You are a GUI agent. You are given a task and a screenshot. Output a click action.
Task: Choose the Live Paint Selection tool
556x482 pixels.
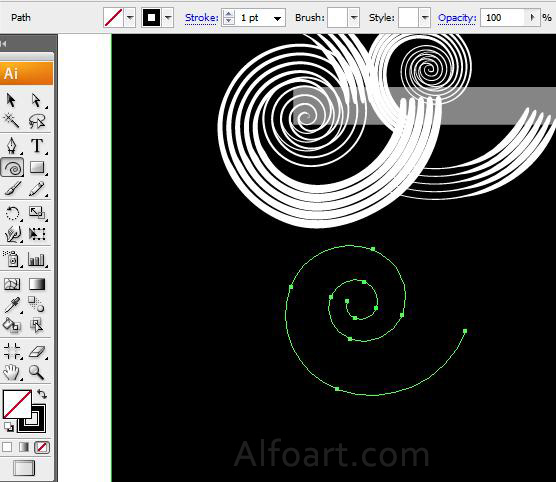pos(37,325)
